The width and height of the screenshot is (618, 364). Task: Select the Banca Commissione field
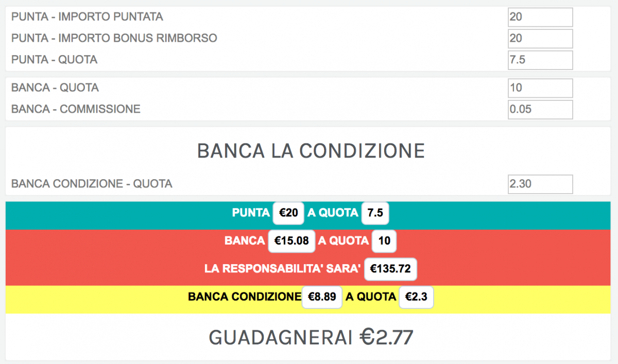540,110
